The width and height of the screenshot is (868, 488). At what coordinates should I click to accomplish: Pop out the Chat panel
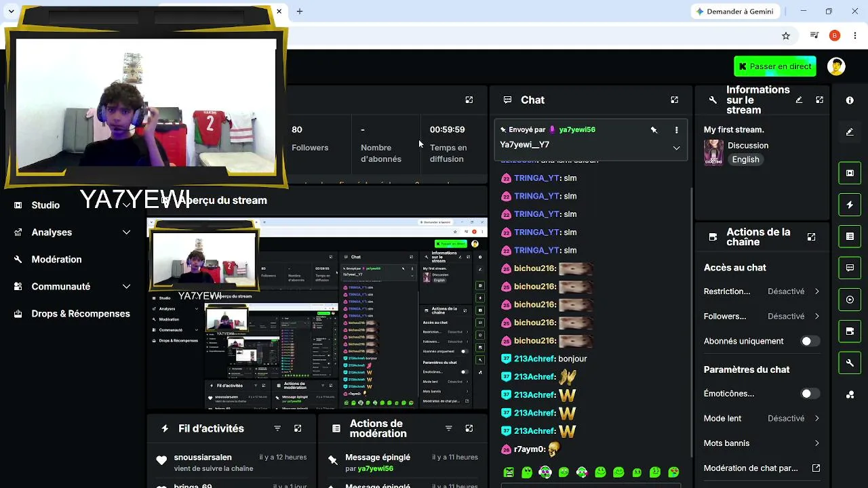(x=674, y=100)
